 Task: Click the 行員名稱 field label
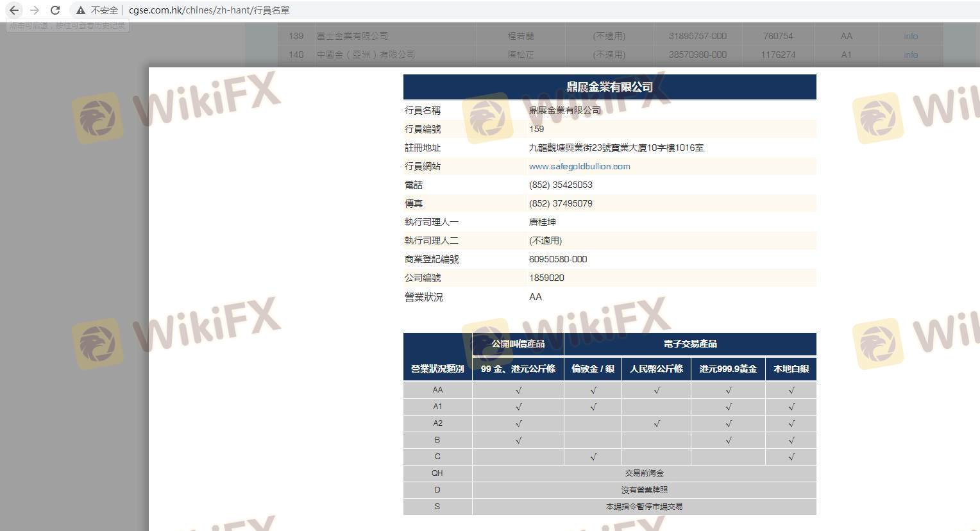423,110
